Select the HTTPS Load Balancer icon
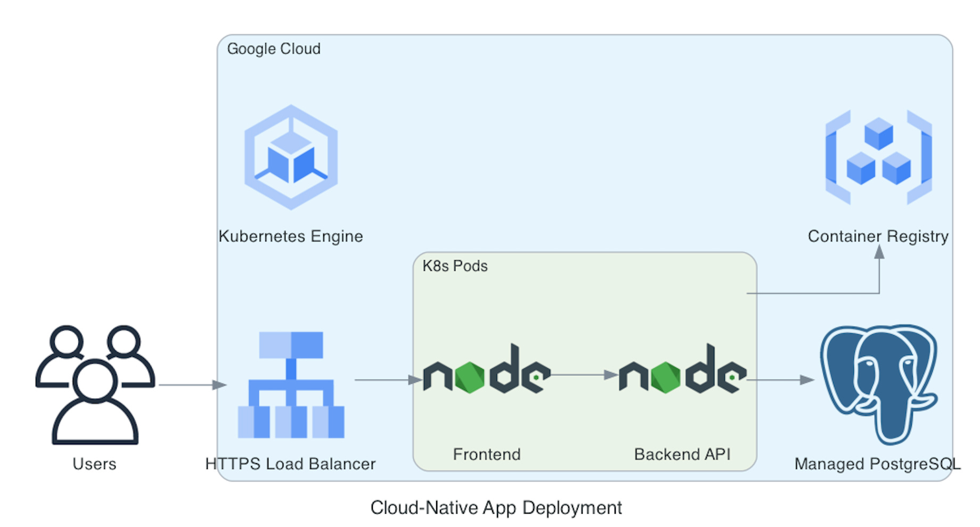Image resolution: width=980 pixels, height=527 pixels. coord(292,384)
